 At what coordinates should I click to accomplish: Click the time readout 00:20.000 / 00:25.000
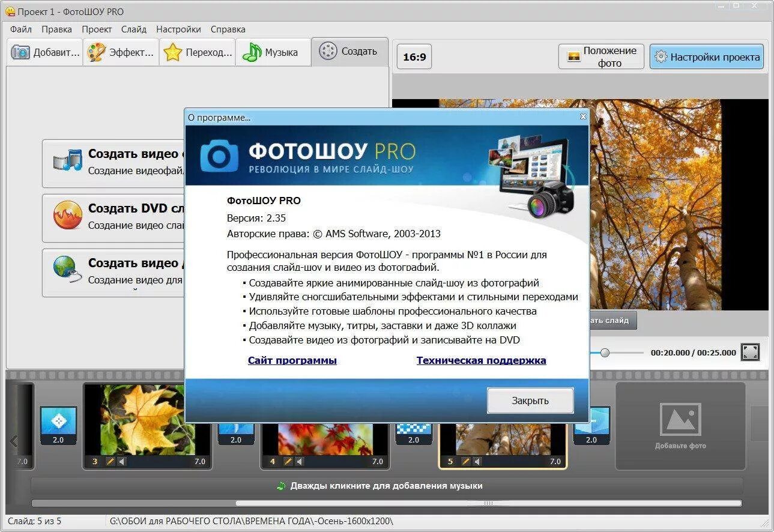tap(693, 353)
